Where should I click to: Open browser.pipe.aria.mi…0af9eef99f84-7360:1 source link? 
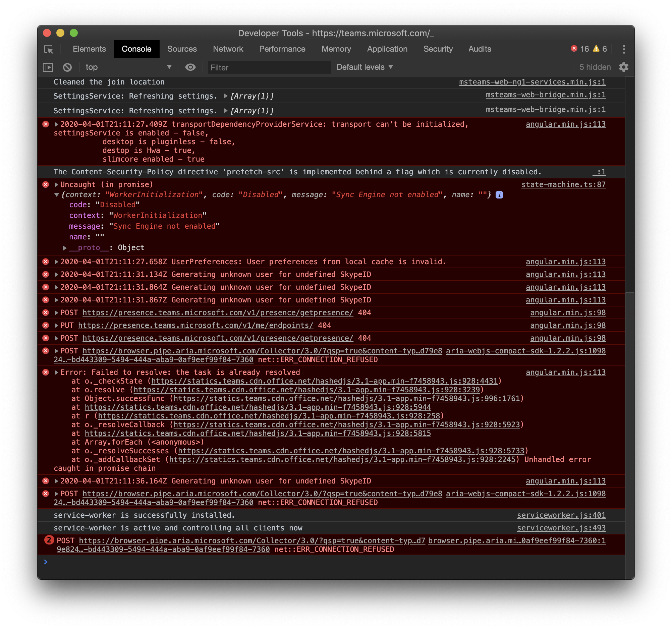click(x=517, y=541)
